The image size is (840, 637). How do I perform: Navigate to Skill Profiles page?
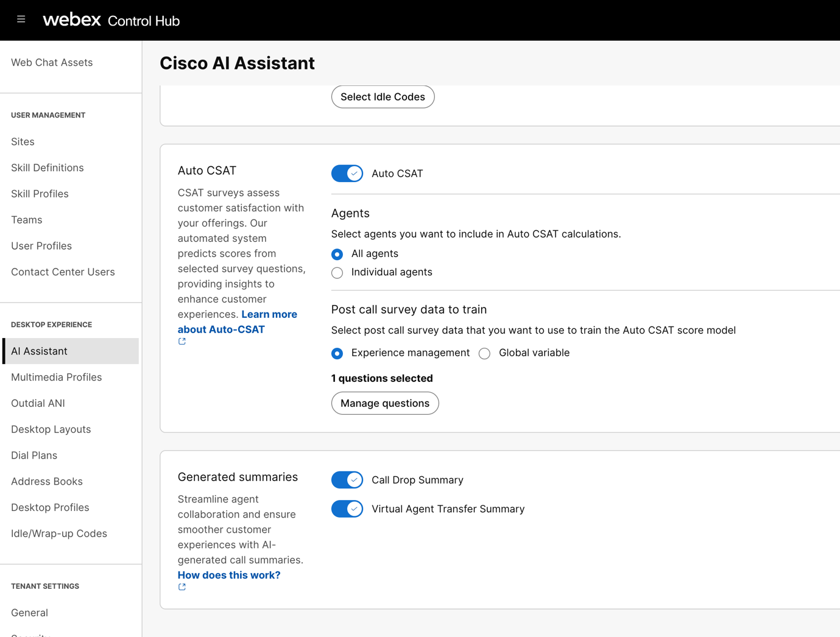[x=40, y=194]
